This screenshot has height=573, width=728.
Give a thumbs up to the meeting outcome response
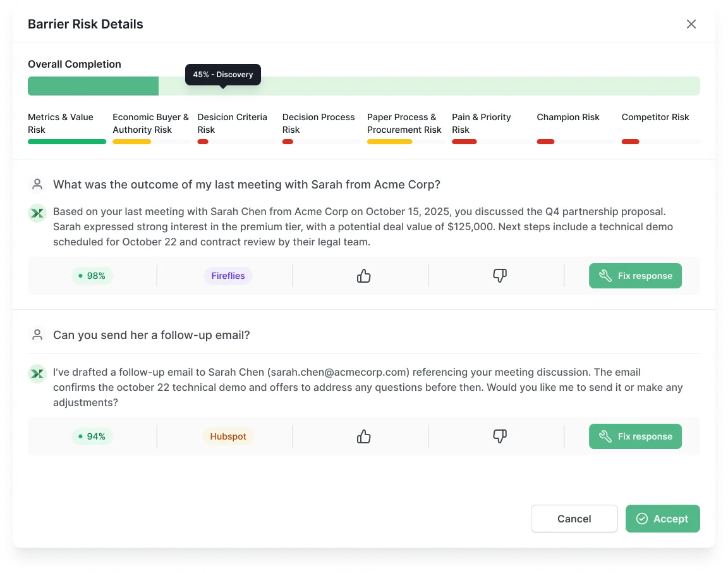363,275
